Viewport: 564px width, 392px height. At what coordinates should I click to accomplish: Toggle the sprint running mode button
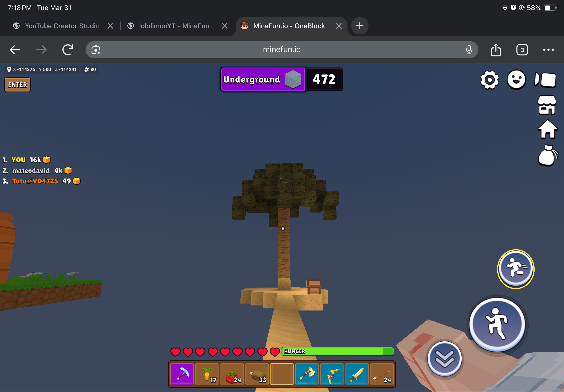coord(515,269)
